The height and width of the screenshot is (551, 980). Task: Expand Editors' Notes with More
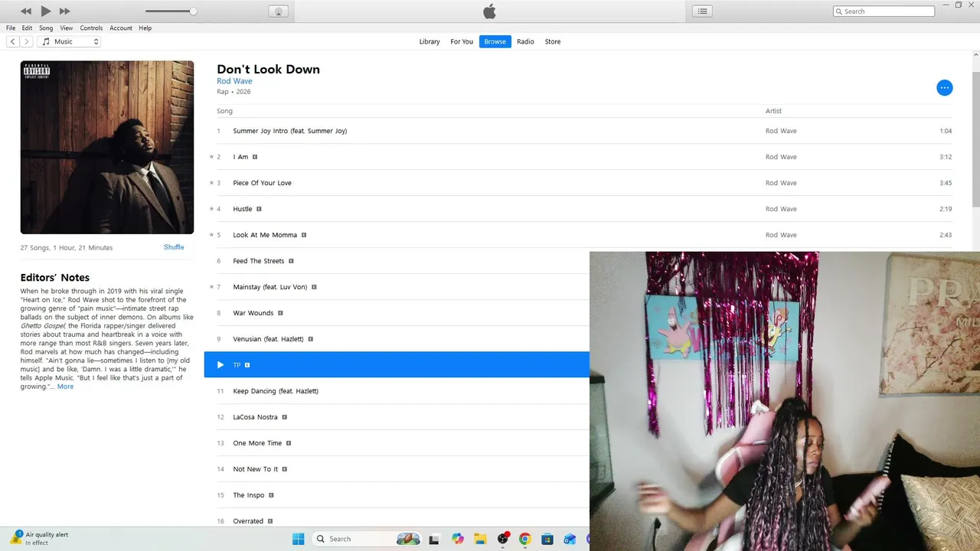click(66, 386)
